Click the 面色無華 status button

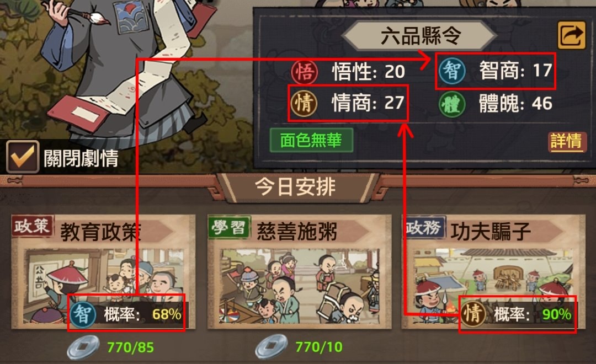tap(311, 140)
